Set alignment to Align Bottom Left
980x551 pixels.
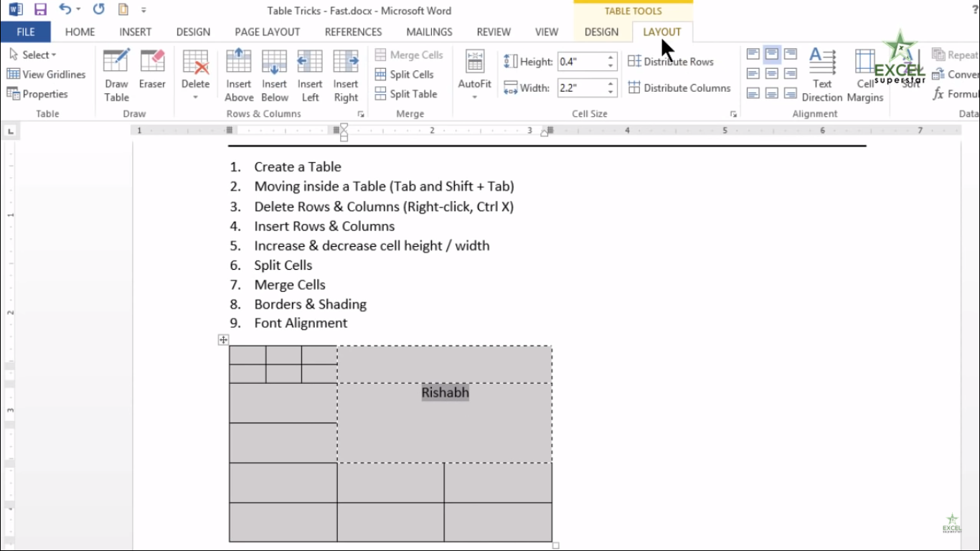(x=753, y=93)
